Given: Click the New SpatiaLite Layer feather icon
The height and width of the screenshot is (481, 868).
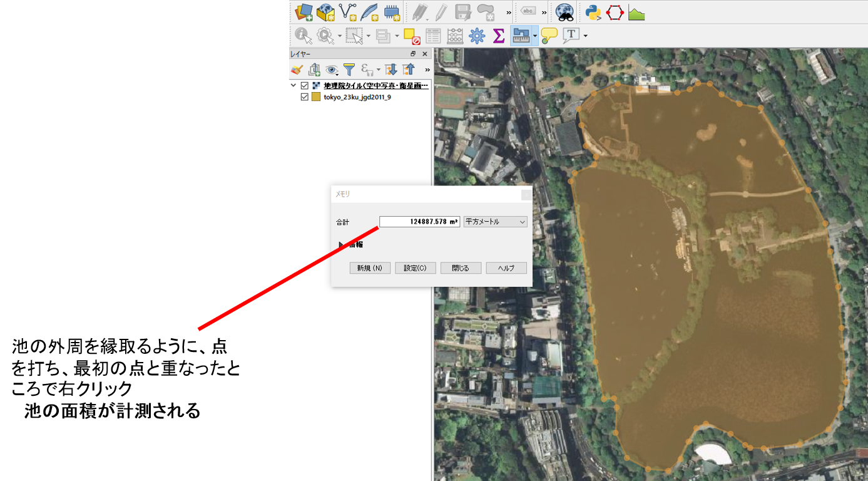Looking at the screenshot, I should point(369,12).
